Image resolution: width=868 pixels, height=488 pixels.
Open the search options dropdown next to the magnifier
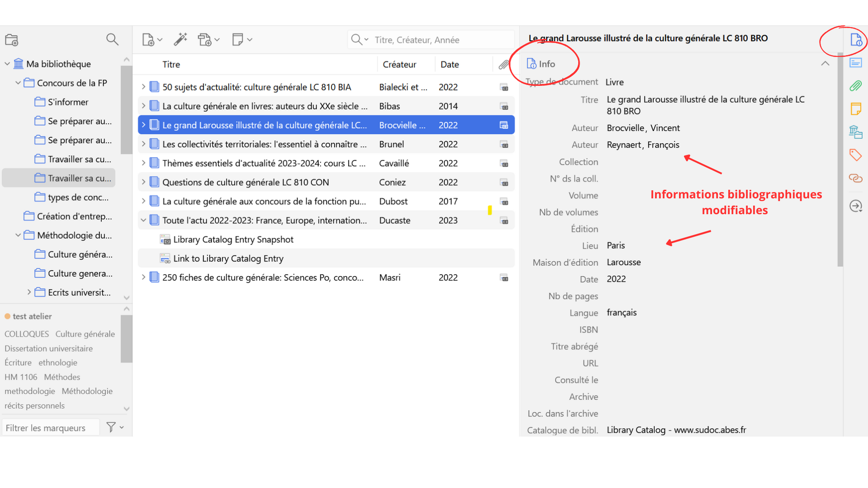[x=366, y=40]
